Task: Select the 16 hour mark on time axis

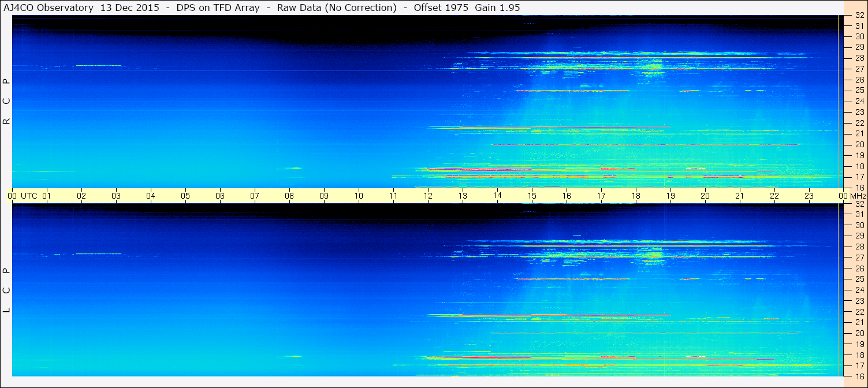Action: pyautogui.click(x=567, y=196)
